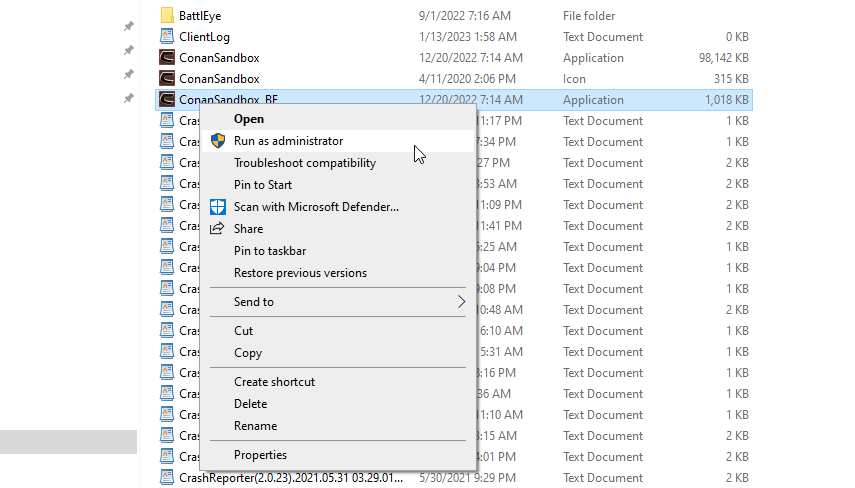The height and width of the screenshot is (488, 855).
Task: Choose Cut from the context menu
Action: coord(243,330)
